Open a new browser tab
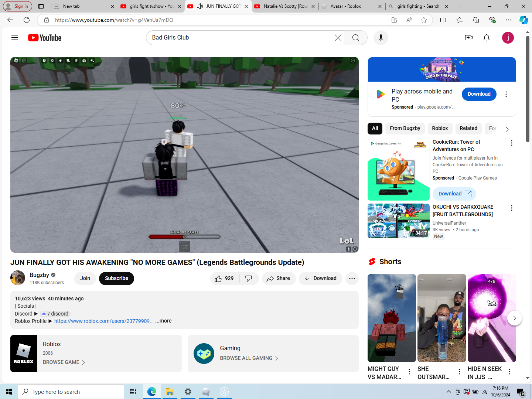Screen dimensions: 532x399 [x=460, y=6]
